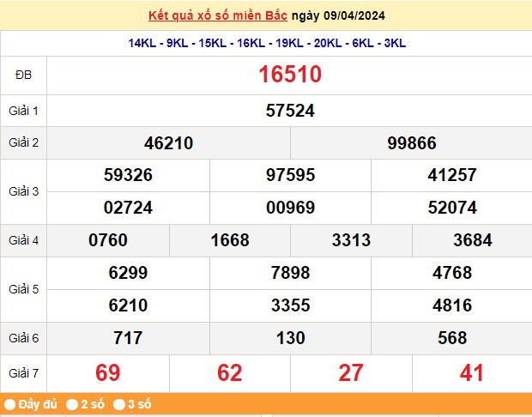Click the red Giải 7 number 69
Screen dimensions: 532x417
pos(108,373)
